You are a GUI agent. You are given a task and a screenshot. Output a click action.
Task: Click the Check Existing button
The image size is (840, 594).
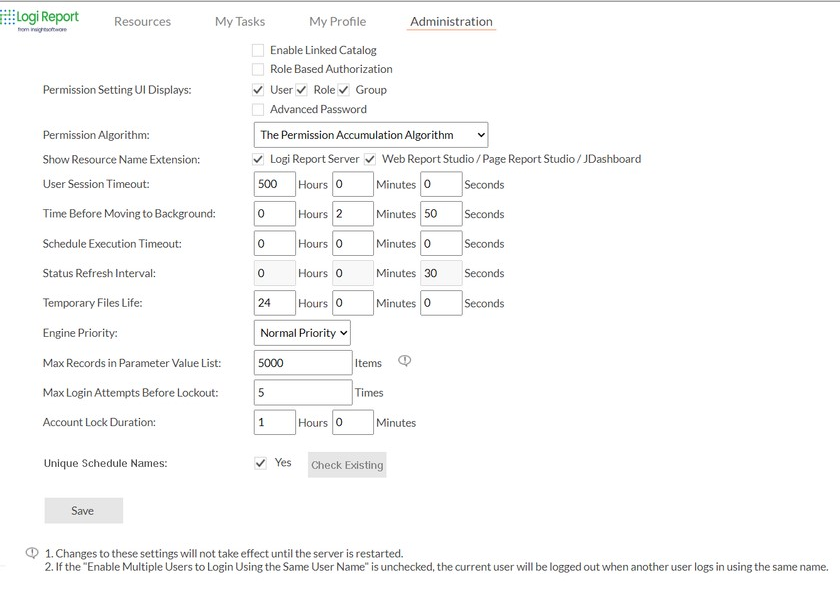point(346,465)
